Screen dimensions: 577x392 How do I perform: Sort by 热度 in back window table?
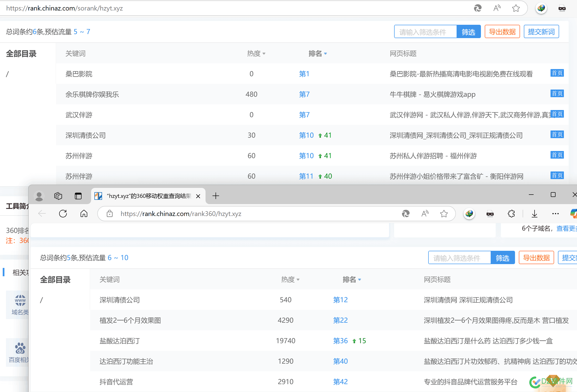coord(256,54)
